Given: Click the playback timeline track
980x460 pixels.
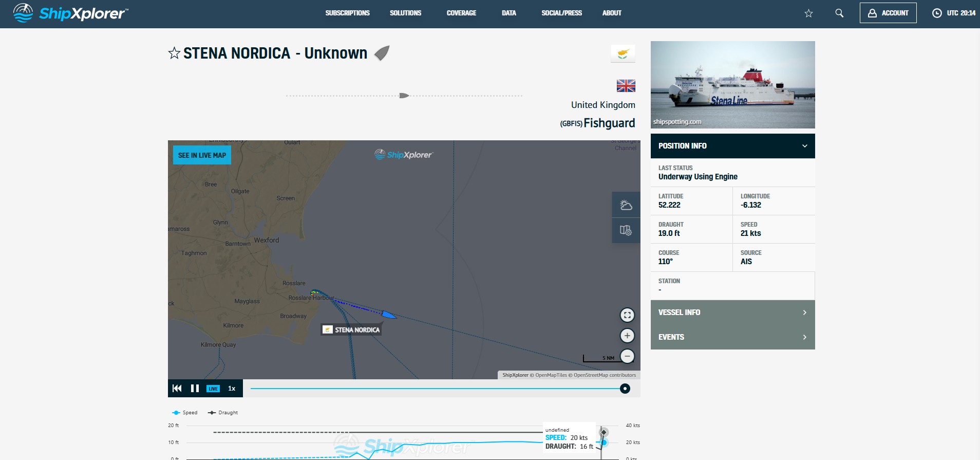Looking at the screenshot, I should [x=437, y=389].
